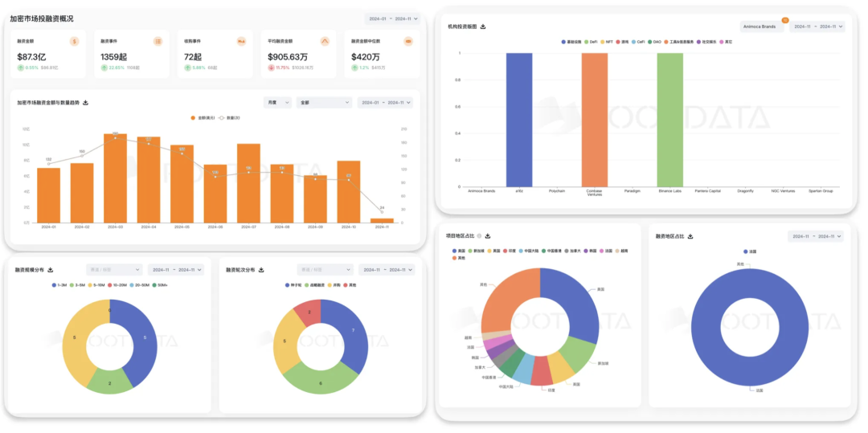This screenshot has height=433, width=868.
Task: Toggle the 种子轮 legend in 融资轮次分布
Action: click(x=294, y=285)
